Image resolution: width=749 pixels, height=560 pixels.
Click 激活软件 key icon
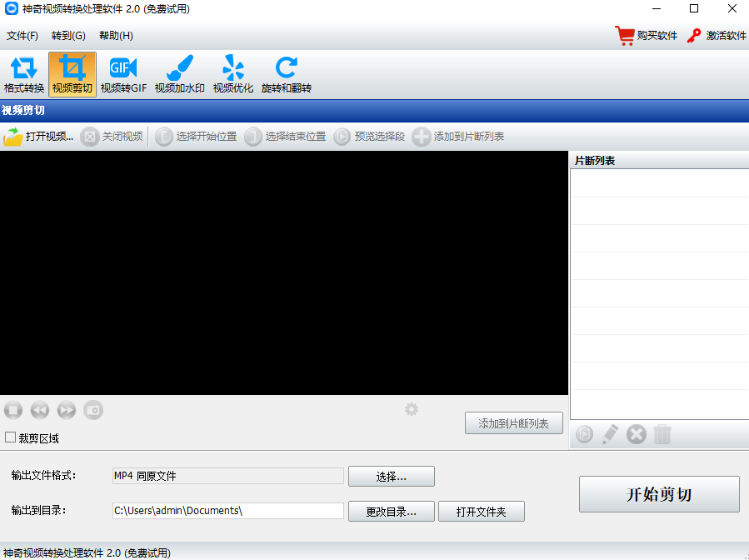(694, 35)
